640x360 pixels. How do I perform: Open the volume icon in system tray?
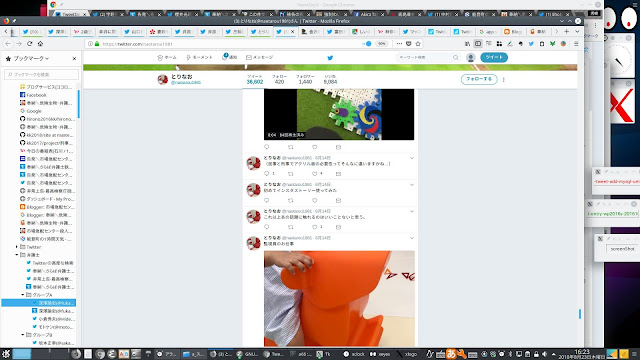pyautogui.click(x=544, y=354)
